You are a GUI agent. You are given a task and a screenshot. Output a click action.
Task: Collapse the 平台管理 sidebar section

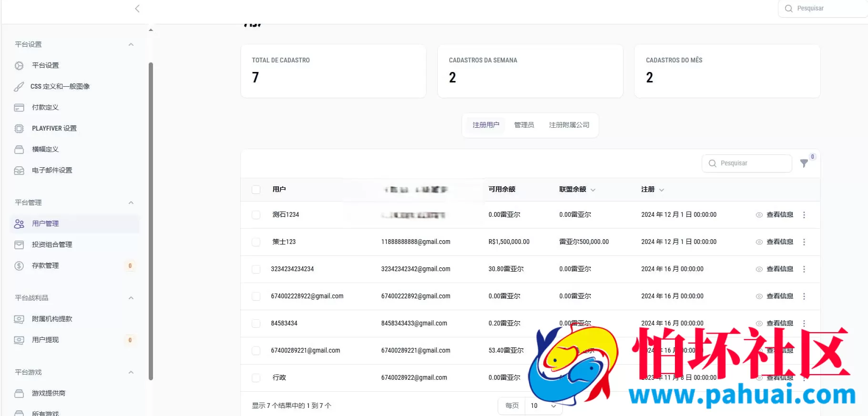(131, 203)
